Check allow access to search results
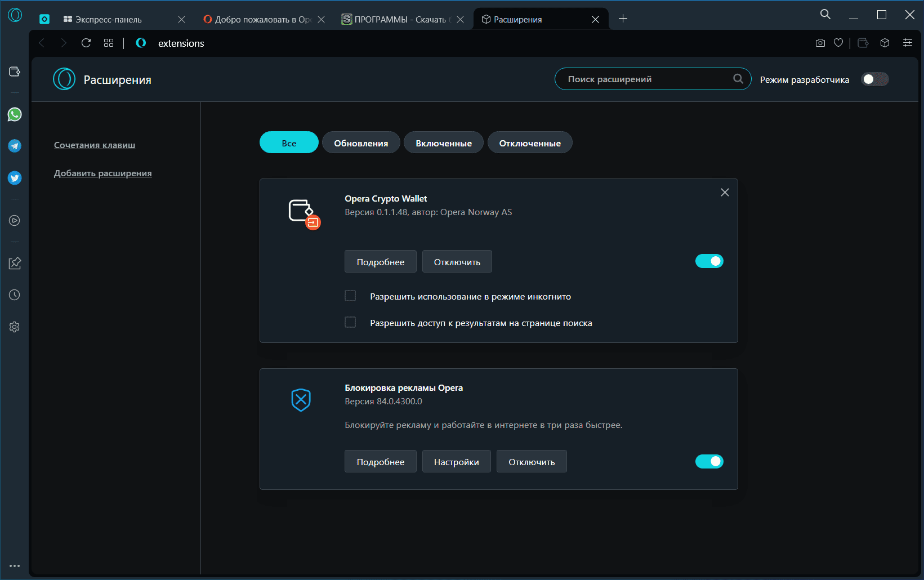 [350, 322]
